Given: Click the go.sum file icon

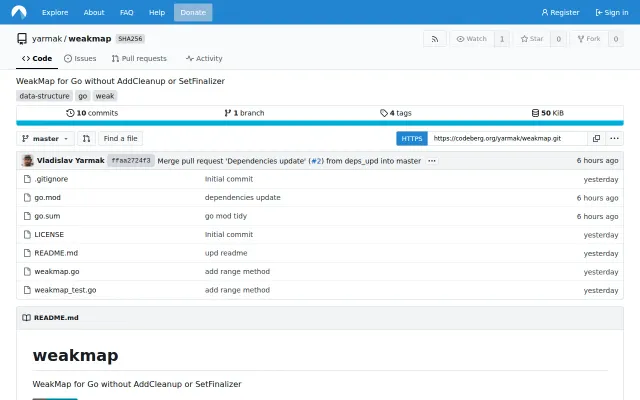Looking at the screenshot, I should [27, 216].
